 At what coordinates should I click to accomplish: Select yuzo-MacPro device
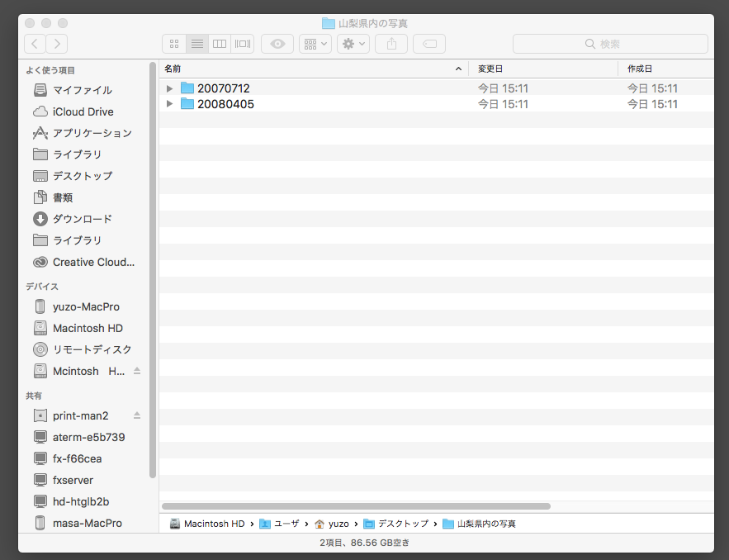[77, 307]
